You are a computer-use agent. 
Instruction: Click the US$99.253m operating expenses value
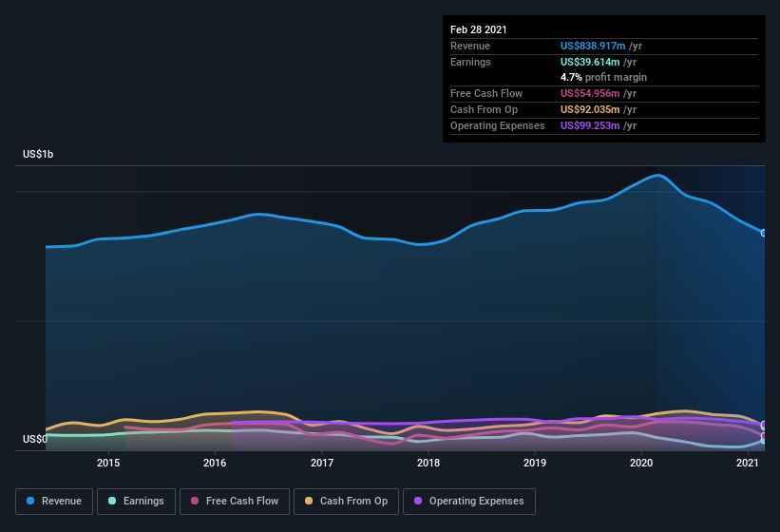[590, 125]
